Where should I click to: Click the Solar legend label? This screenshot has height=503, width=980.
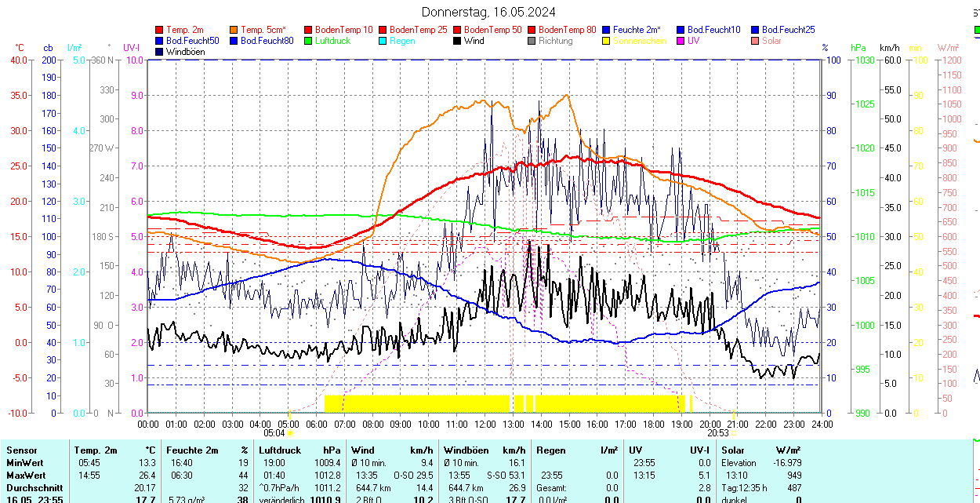click(771, 41)
